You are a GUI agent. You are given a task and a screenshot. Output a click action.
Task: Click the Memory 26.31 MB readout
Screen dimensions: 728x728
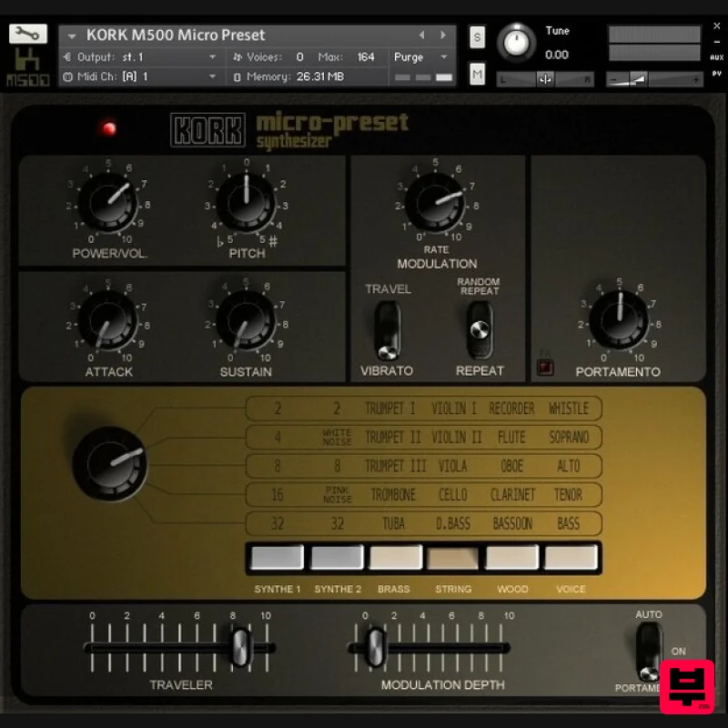(x=320, y=76)
